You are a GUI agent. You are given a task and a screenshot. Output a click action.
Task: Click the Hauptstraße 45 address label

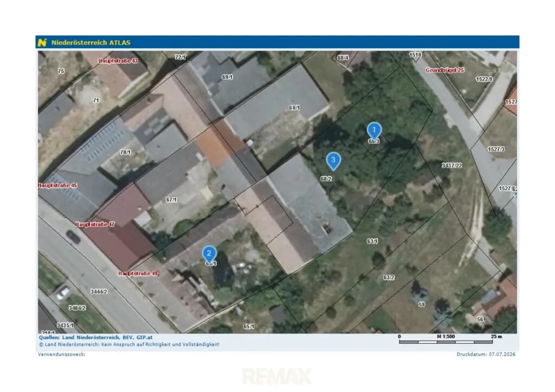57,185
